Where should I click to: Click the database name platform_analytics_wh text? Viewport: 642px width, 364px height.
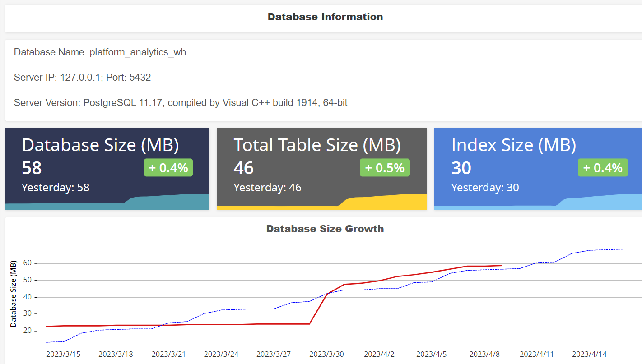pyautogui.click(x=100, y=52)
